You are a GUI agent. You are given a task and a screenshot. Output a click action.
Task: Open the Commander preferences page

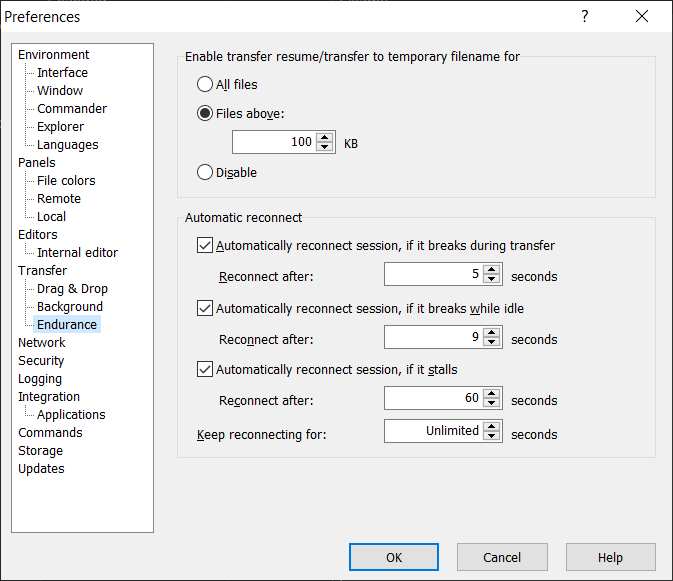tap(72, 109)
